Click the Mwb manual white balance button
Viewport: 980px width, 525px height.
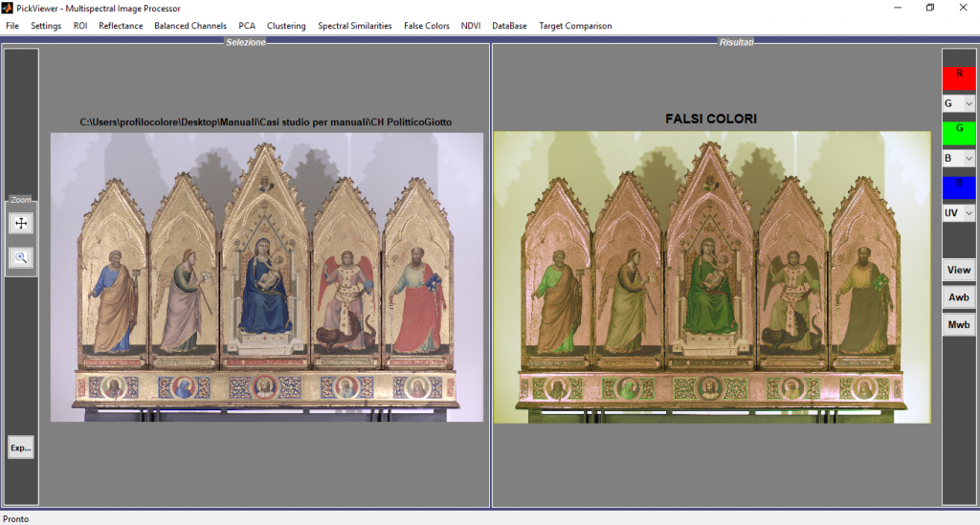click(959, 324)
